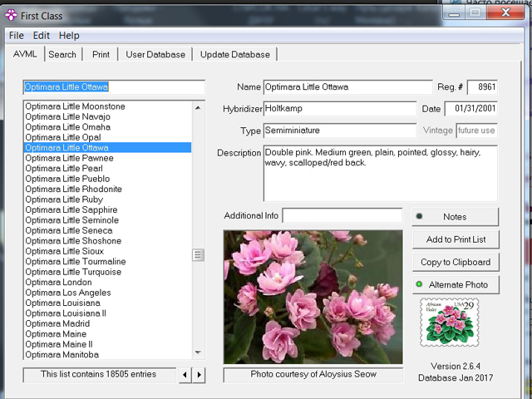Image resolution: width=532 pixels, height=399 pixels.
Task: Select Optimara Louisiana entry
Action: click(x=108, y=303)
